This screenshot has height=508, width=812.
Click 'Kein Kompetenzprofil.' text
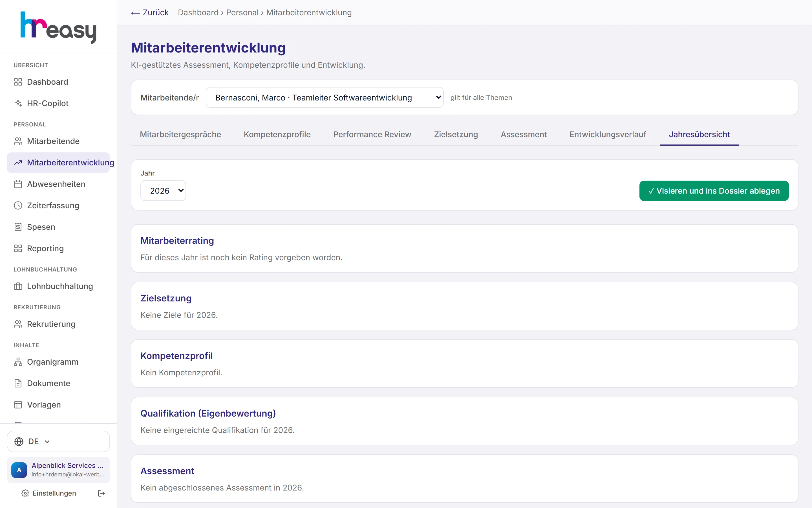coord(181,373)
